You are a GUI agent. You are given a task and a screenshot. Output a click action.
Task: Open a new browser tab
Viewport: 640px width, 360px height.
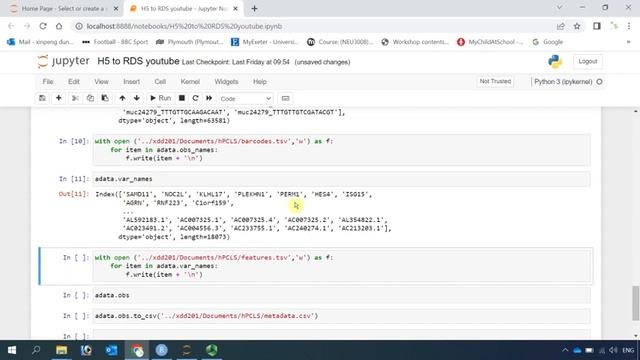[254, 9]
